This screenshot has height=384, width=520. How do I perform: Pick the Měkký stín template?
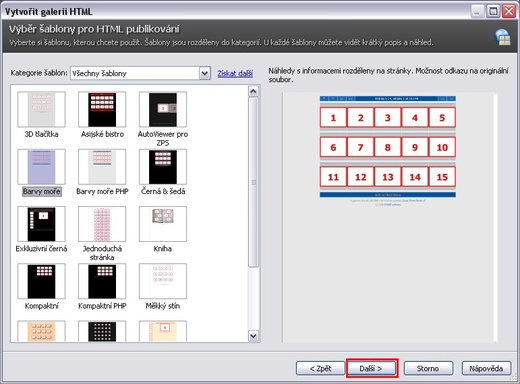click(x=163, y=281)
